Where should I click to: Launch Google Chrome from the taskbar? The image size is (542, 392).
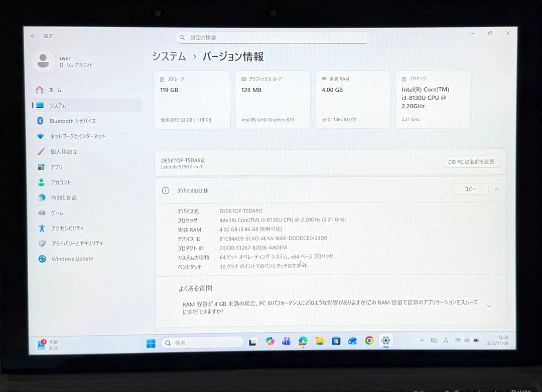[369, 341]
